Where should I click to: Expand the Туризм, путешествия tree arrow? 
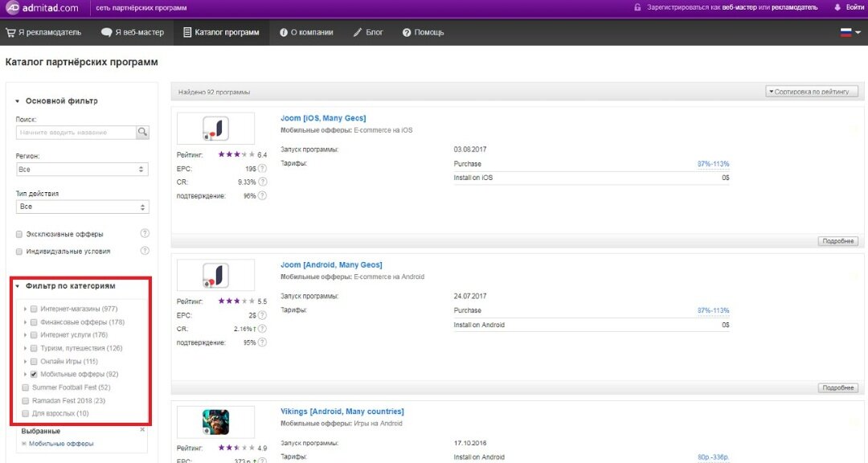coord(25,348)
